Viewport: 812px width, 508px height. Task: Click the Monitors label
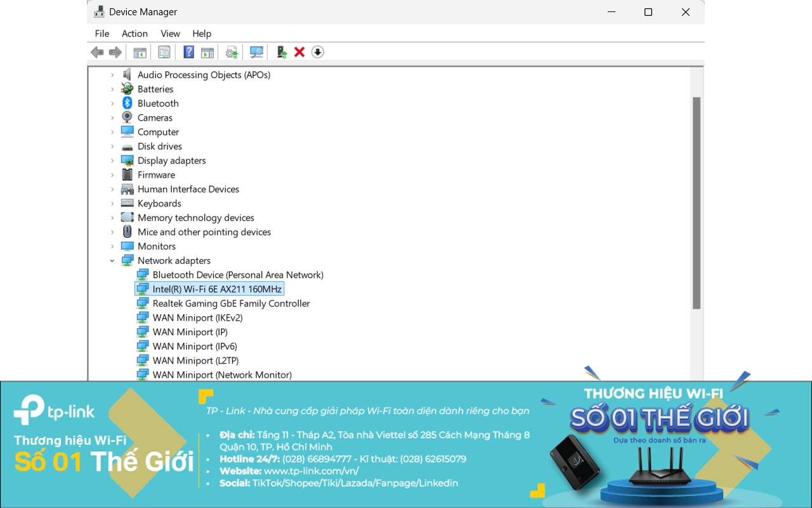157,246
